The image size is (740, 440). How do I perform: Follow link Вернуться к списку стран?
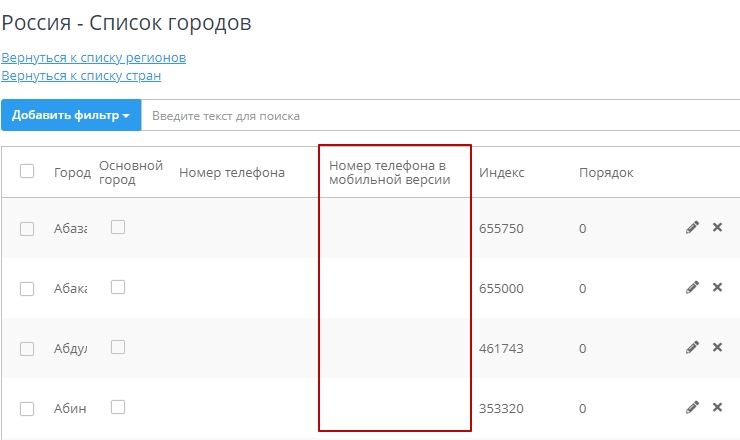point(81,76)
